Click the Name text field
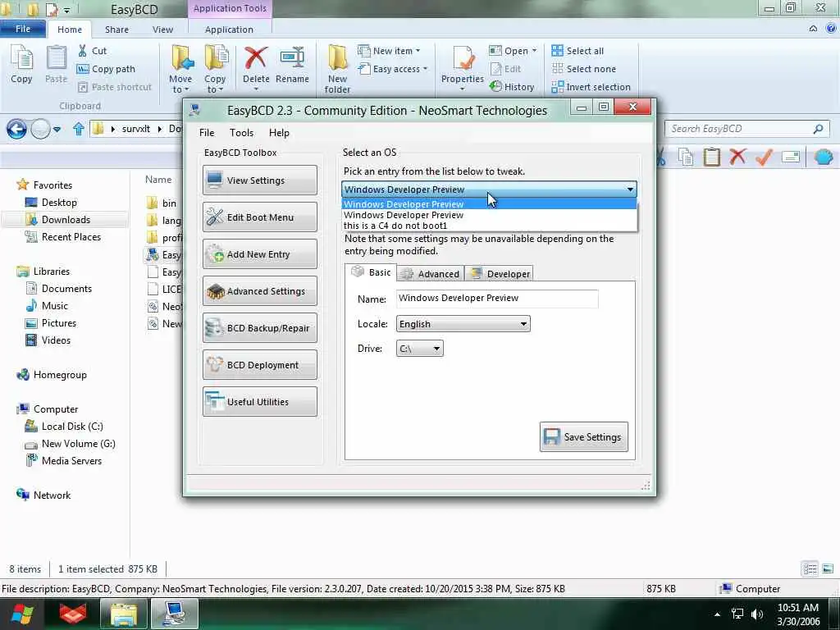 [x=497, y=299]
